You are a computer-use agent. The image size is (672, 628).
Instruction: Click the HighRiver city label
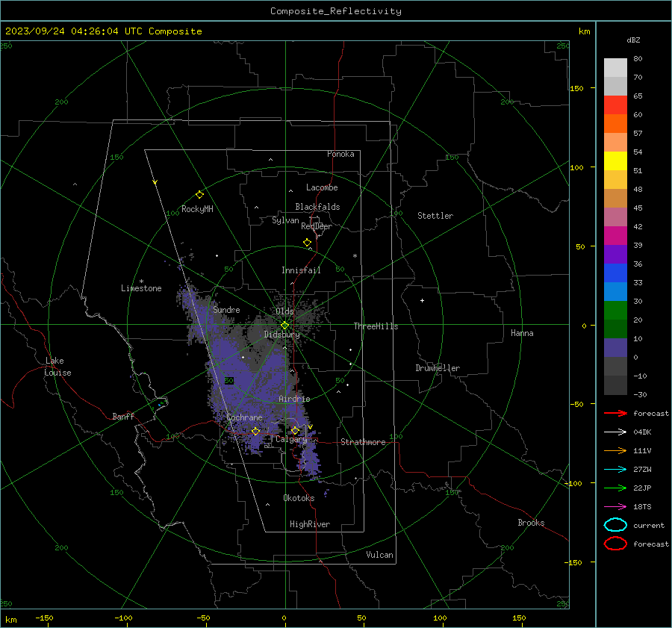click(310, 524)
